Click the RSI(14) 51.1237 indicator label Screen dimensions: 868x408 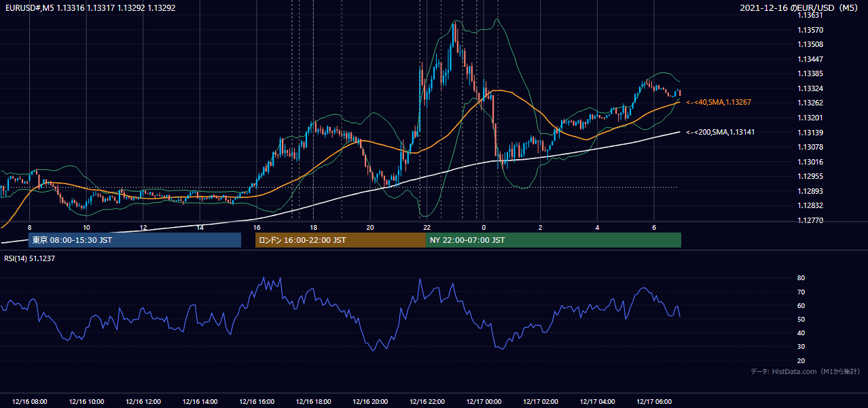pyautogui.click(x=30, y=258)
